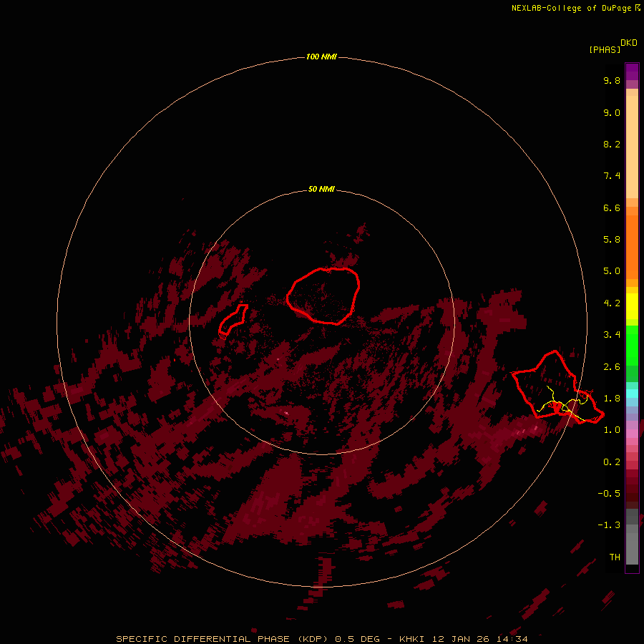Click the 9.8 scale value
This screenshot has width=644, height=644.
[x=612, y=80]
